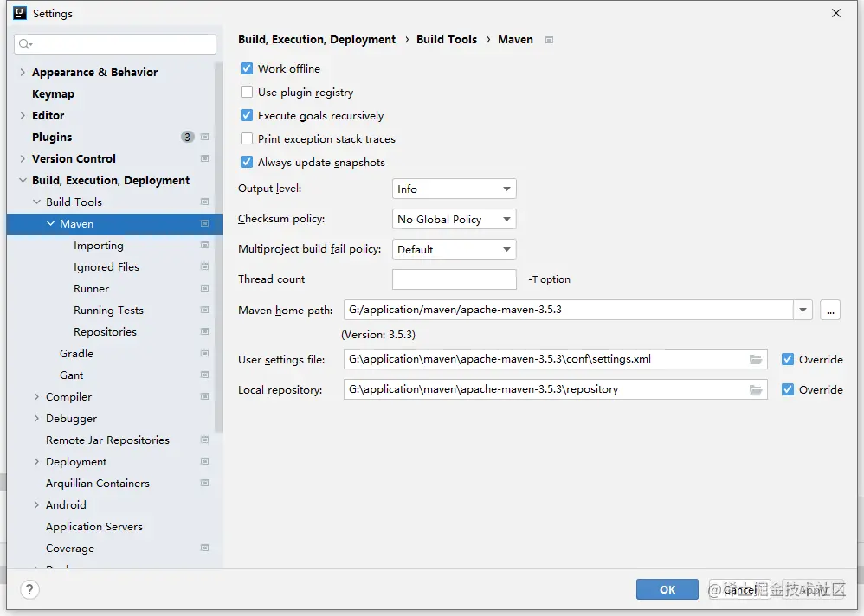
Task: Click the search magnifier icon in the settings search
Action: coord(25,44)
